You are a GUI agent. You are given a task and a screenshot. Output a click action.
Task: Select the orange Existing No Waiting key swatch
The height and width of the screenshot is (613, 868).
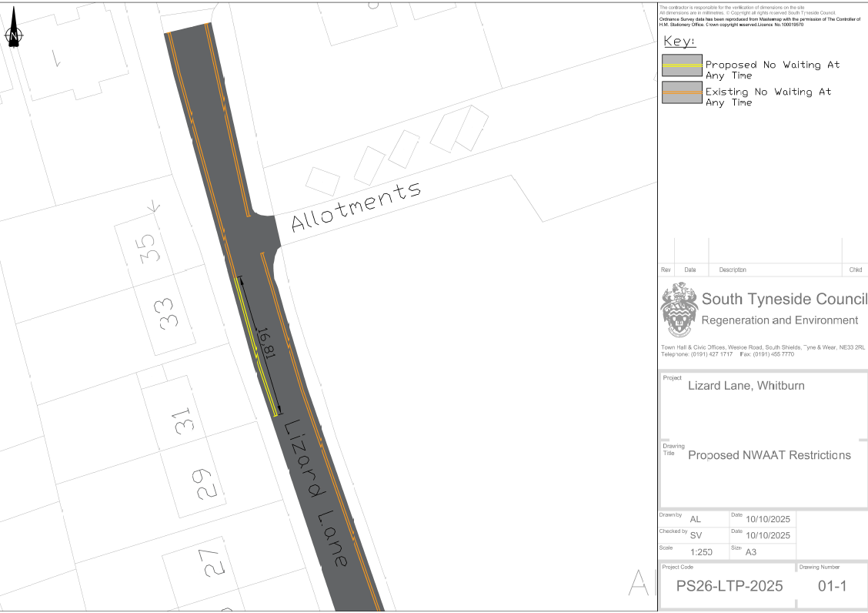click(682, 92)
